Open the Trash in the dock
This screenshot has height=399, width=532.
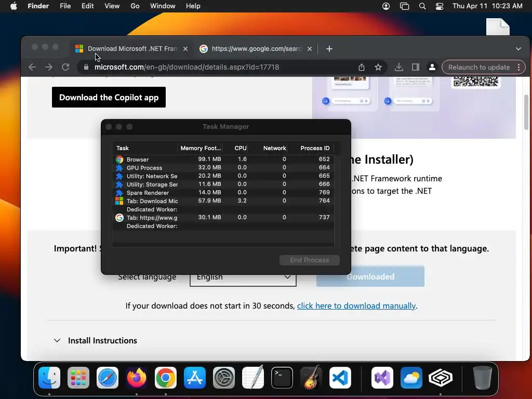tap(483, 378)
